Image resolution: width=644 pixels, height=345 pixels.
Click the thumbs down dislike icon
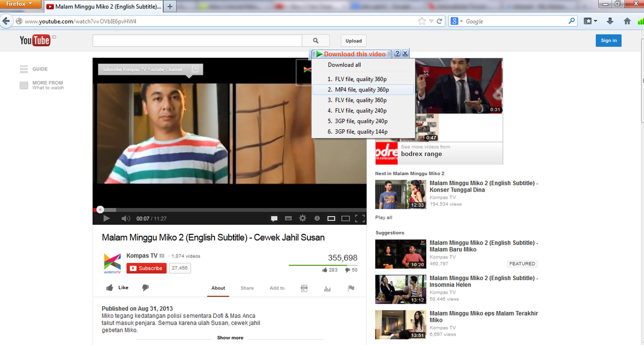(x=145, y=288)
